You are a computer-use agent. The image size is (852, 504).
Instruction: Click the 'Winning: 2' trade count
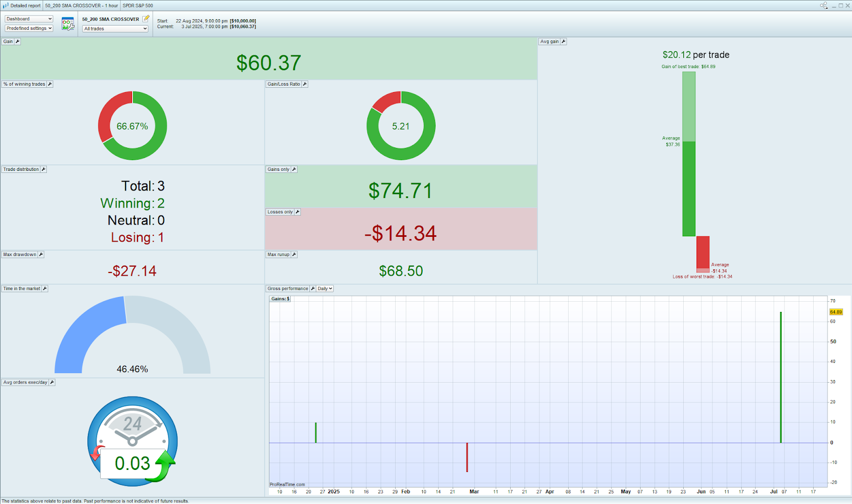(133, 203)
